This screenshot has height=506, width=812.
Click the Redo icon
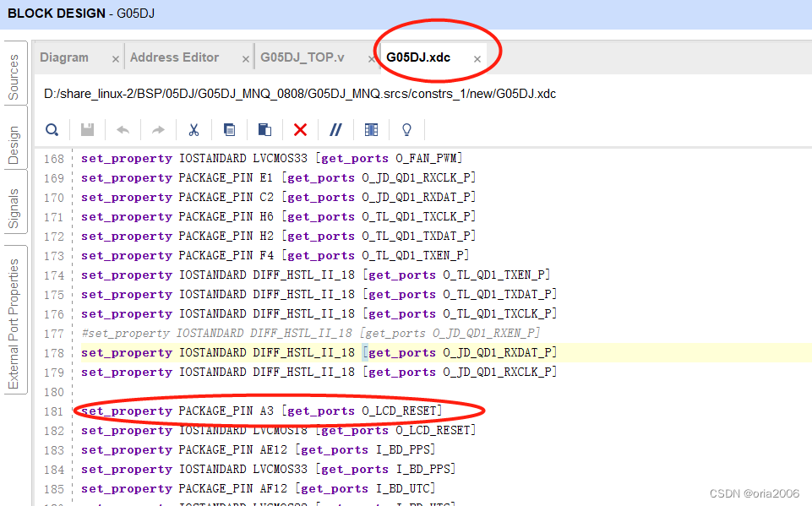click(x=158, y=129)
